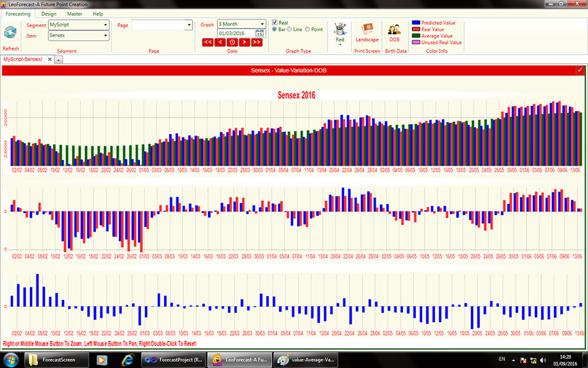Switch to the Design tab

click(x=49, y=14)
